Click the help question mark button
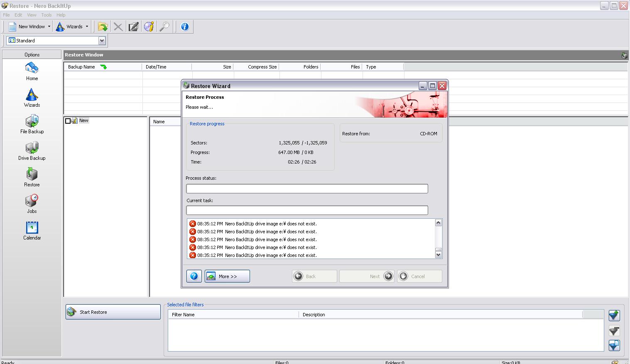 194,276
